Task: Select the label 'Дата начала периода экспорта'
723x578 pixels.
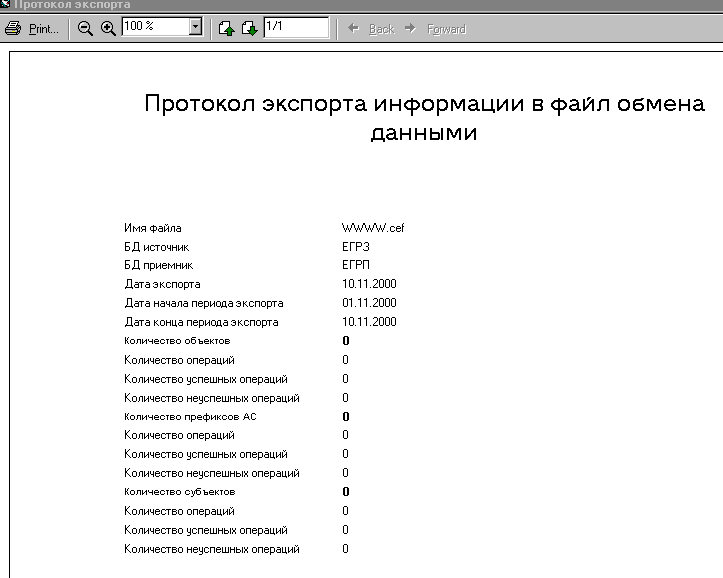Action: (204, 303)
